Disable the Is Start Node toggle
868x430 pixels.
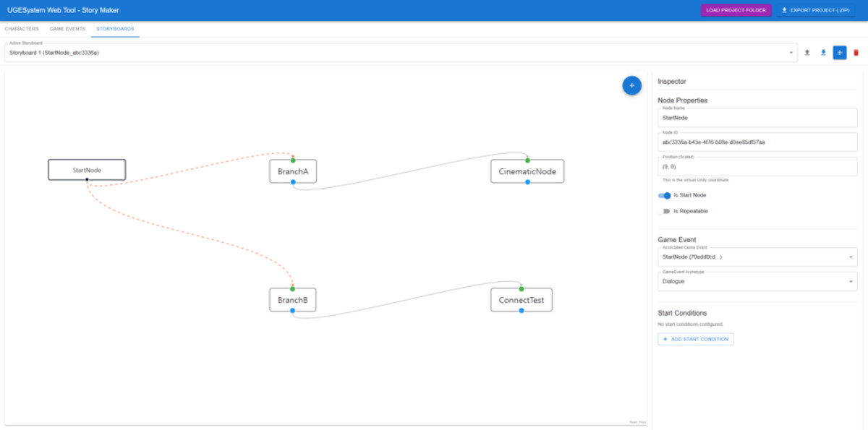pyautogui.click(x=665, y=195)
